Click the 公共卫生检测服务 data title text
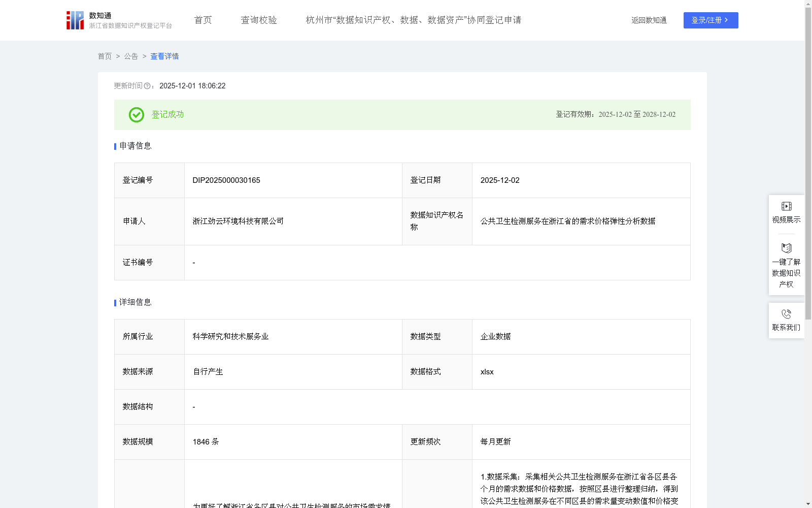This screenshot has width=812, height=508. [x=568, y=221]
